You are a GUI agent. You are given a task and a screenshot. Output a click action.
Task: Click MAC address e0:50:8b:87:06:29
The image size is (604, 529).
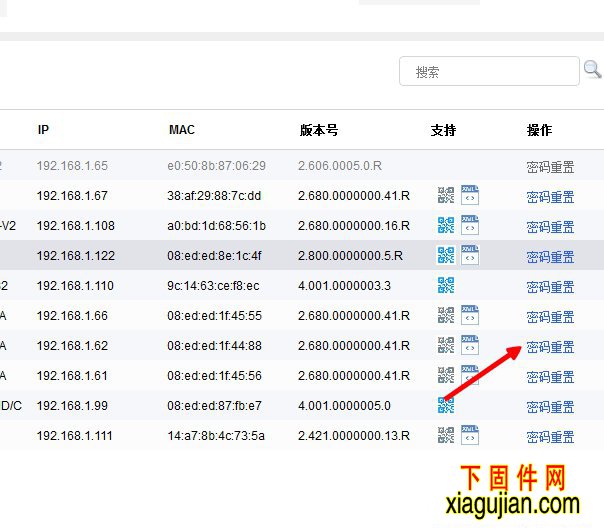click(x=216, y=166)
